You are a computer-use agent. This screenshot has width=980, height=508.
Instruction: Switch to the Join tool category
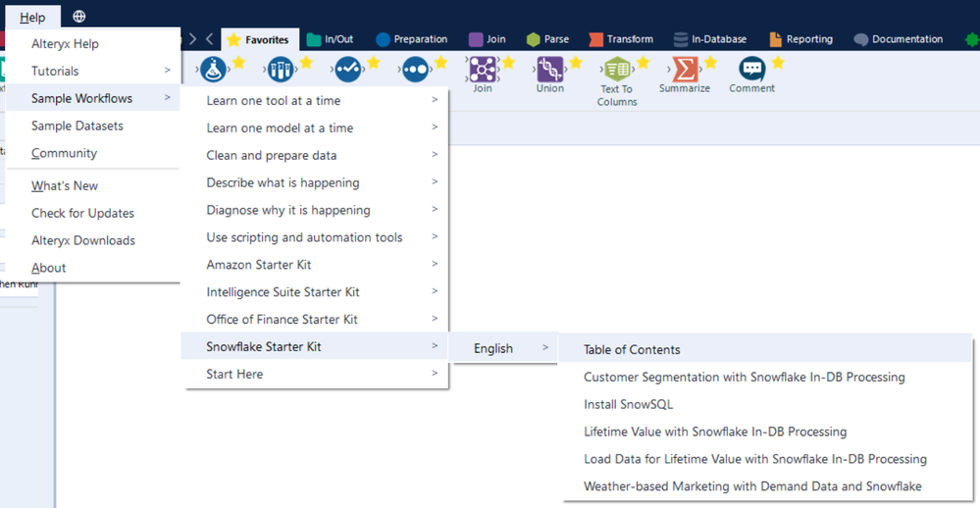(488, 39)
